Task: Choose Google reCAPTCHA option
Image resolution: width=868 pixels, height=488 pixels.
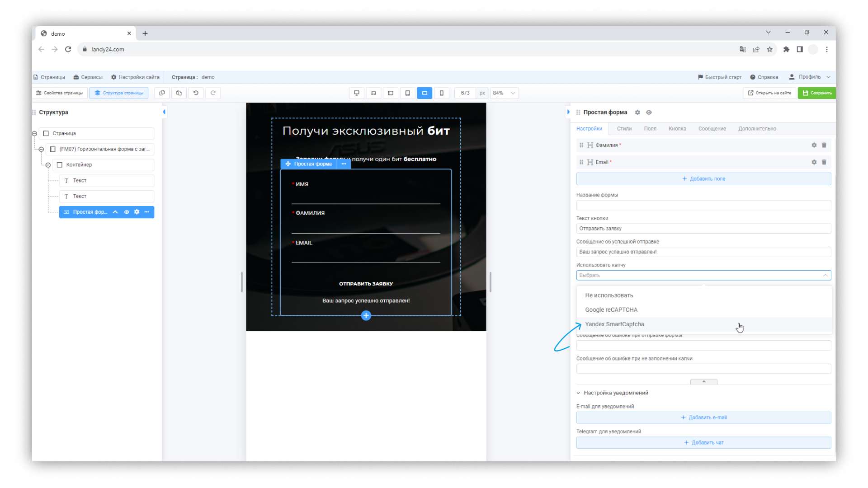Action: click(703, 310)
